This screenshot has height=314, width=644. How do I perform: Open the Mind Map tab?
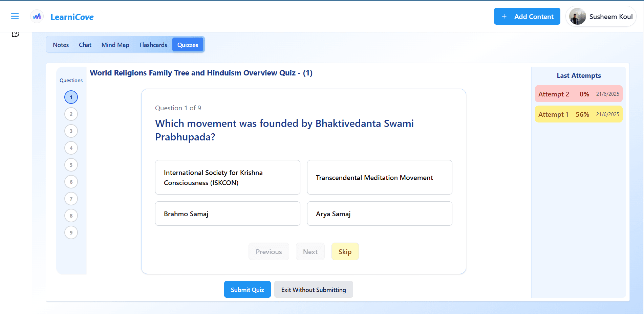(x=115, y=45)
